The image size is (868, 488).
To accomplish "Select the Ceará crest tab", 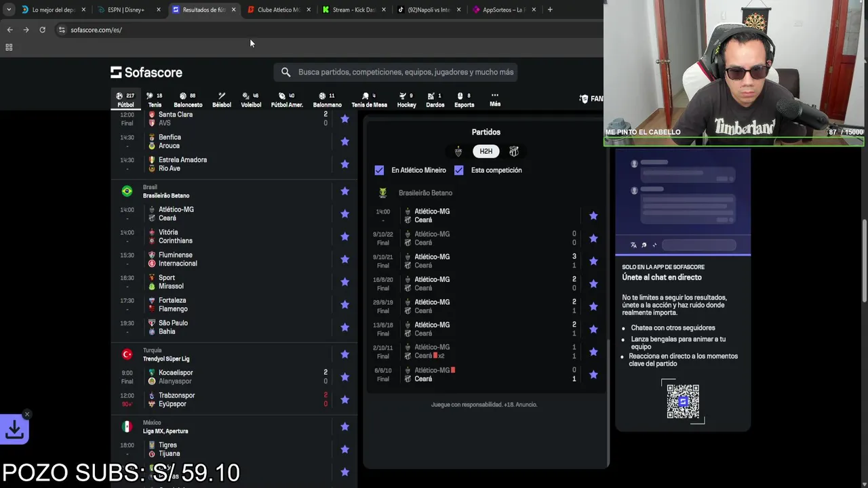I will coord(514,151).
